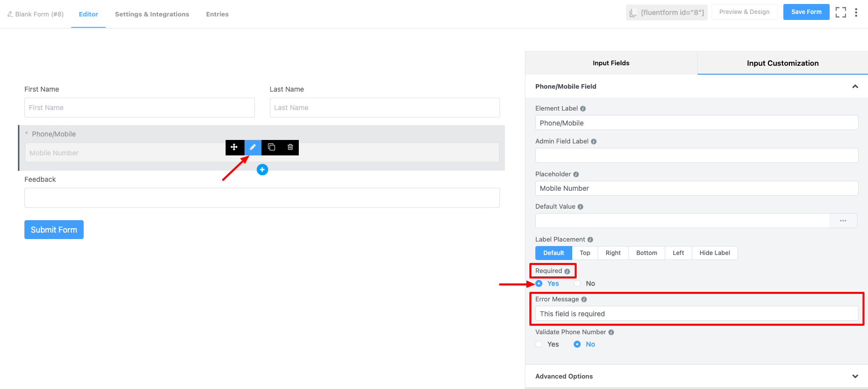Click the Save Form button
The height and width of the screenshot is (389, 868).
coord(806,12)
